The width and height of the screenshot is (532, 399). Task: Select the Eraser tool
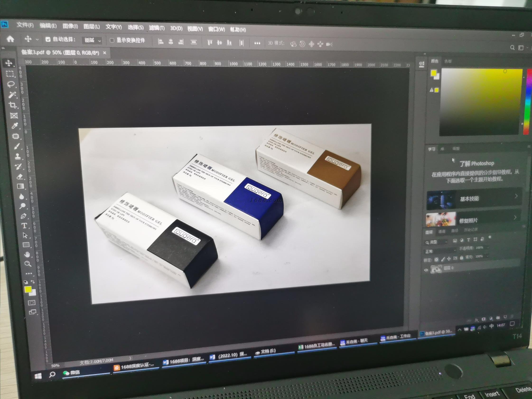pyautogui.click(x=20, y=177)
